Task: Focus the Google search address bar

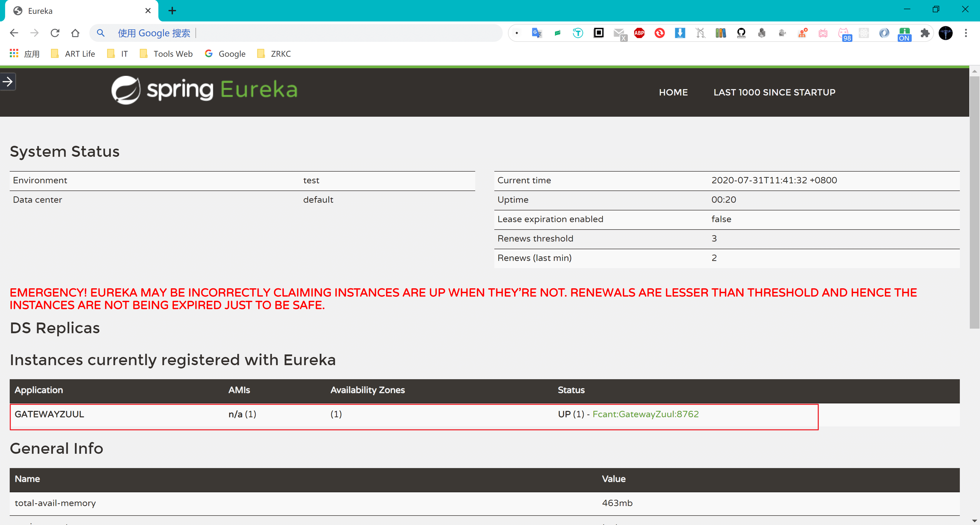Action: 304,33
